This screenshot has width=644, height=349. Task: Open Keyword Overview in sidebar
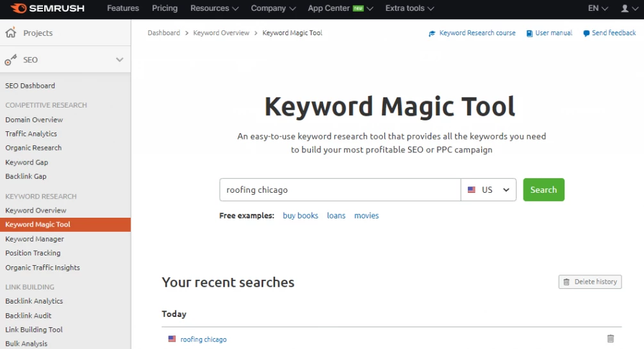coord(36,210)
